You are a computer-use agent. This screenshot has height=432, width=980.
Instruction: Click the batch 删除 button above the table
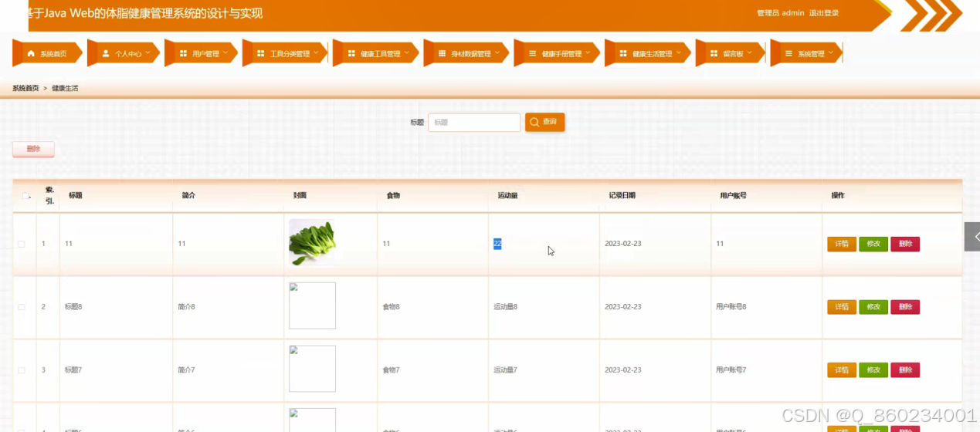point(33,149)
